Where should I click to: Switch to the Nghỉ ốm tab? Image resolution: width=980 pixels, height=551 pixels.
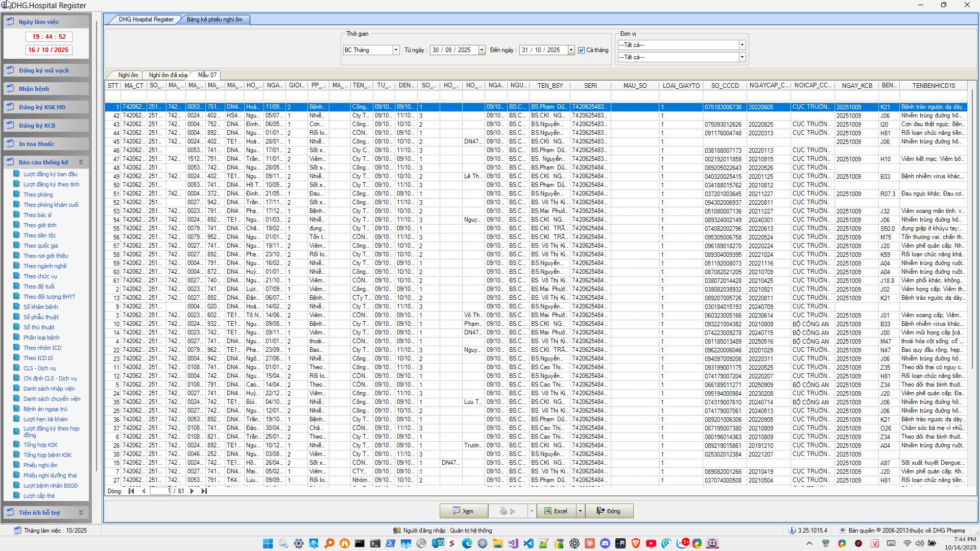[x=128, y=75]
